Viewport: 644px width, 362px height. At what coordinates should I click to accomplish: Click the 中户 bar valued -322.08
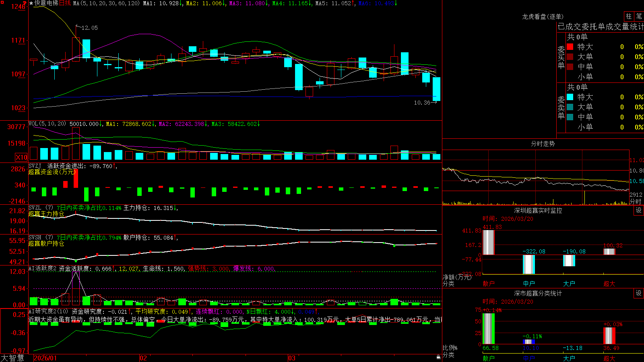pyautogui.click(x=529, y=264)
